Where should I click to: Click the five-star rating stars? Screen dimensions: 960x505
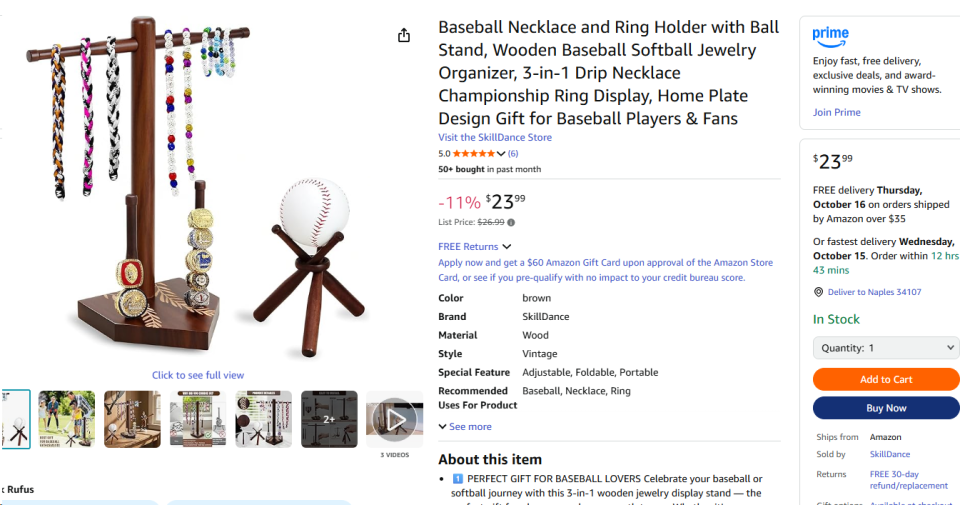coord(474,154)
